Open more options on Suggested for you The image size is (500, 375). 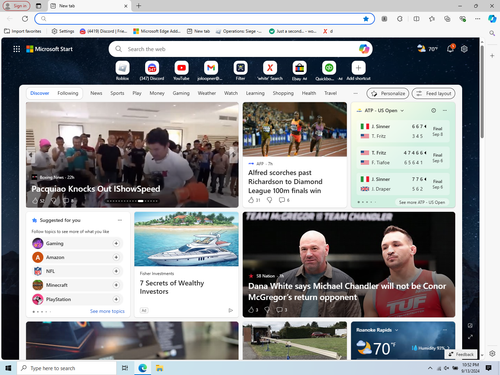click(x=120, y=220)
